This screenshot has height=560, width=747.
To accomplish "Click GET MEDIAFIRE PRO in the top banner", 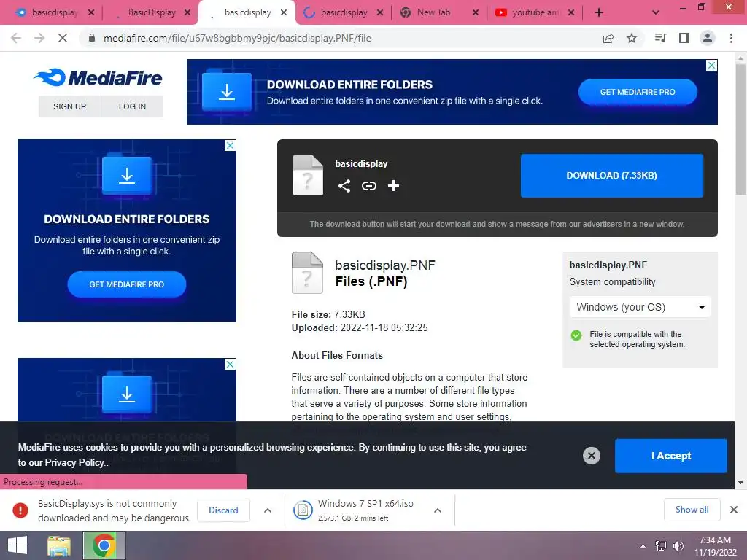I will point(638,92).
